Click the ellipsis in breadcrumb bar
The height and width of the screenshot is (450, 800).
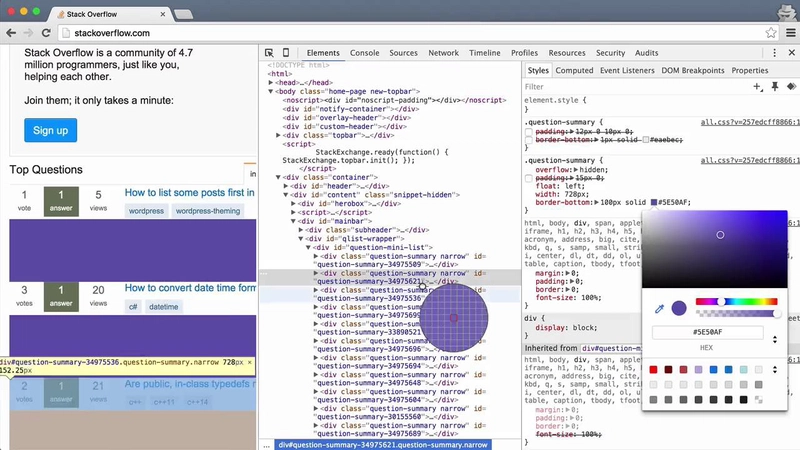(x=266, y=445)
